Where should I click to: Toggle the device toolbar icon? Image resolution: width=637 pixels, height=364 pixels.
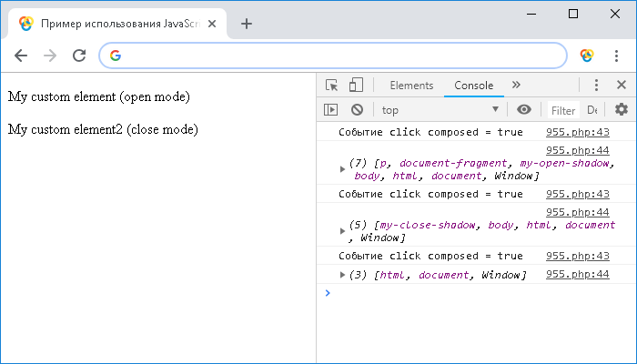(x=356, y=86)
